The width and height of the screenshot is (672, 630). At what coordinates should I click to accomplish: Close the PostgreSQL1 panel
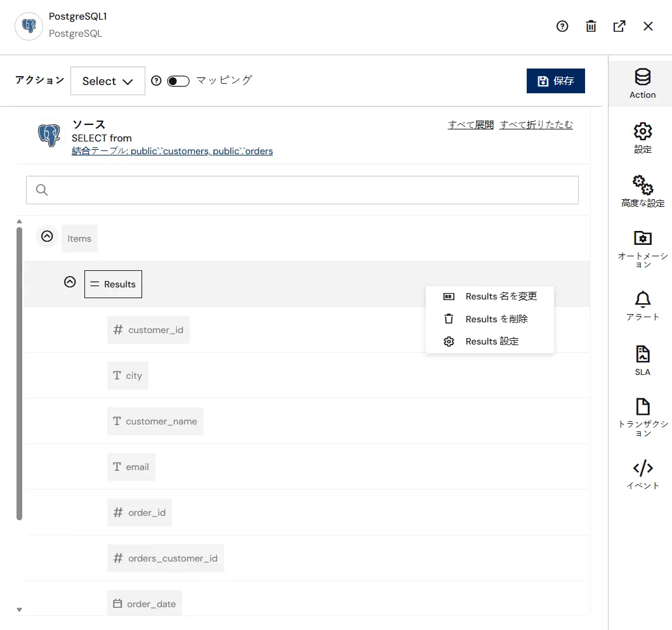648,26
